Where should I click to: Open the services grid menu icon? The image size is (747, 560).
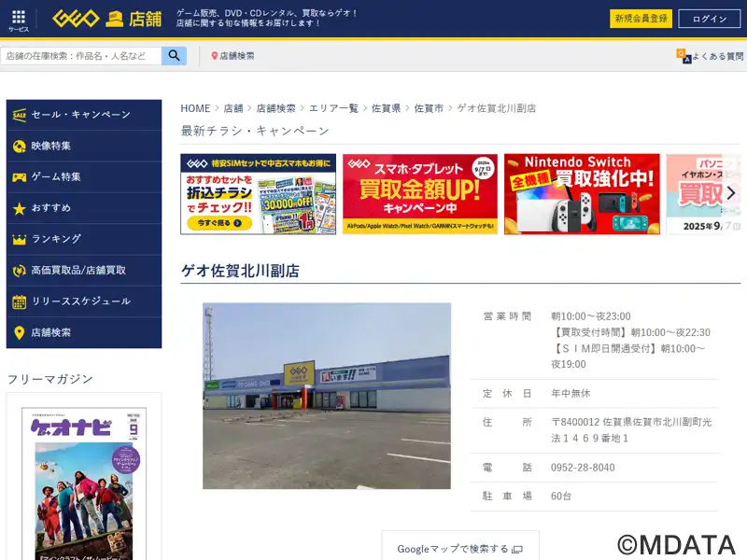[x=19, y=17]
